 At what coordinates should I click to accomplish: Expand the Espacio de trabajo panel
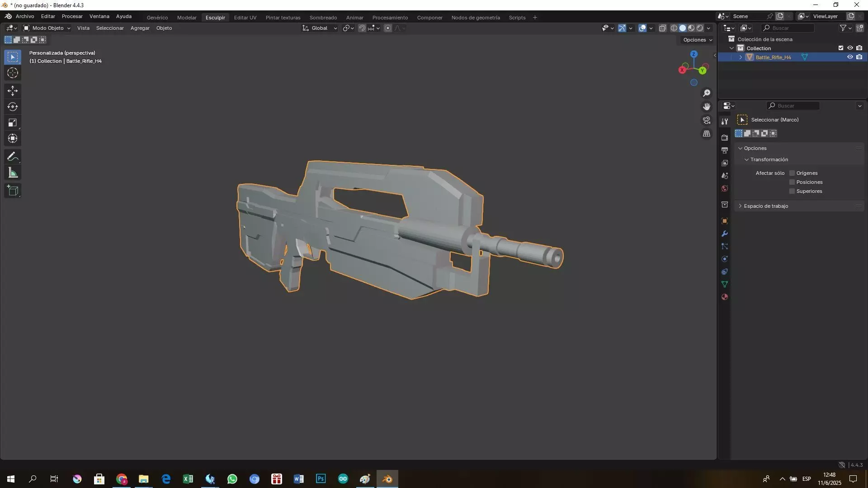click(x=766, y=206)
